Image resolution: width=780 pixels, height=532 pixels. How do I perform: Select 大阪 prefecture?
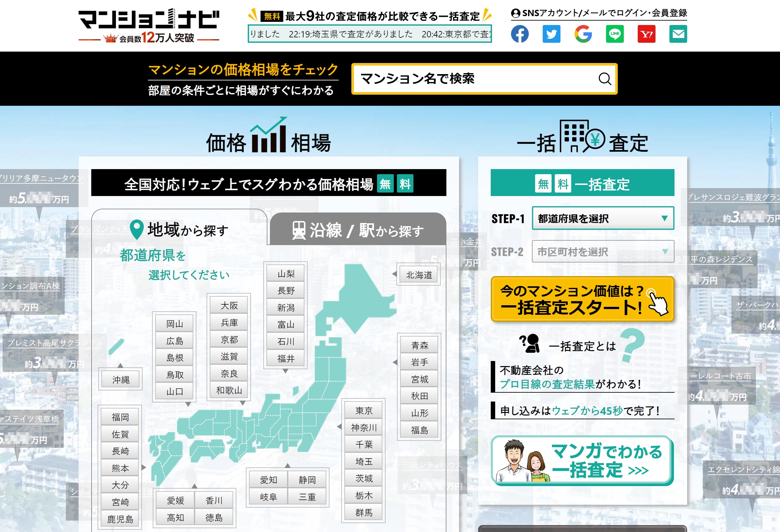coord(229,305)
